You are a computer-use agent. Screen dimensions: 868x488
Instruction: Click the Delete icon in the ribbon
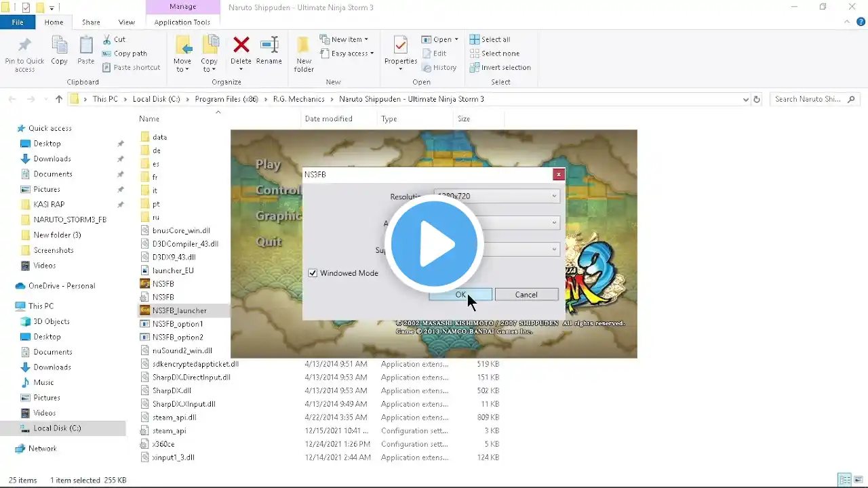tap(241, 51)
